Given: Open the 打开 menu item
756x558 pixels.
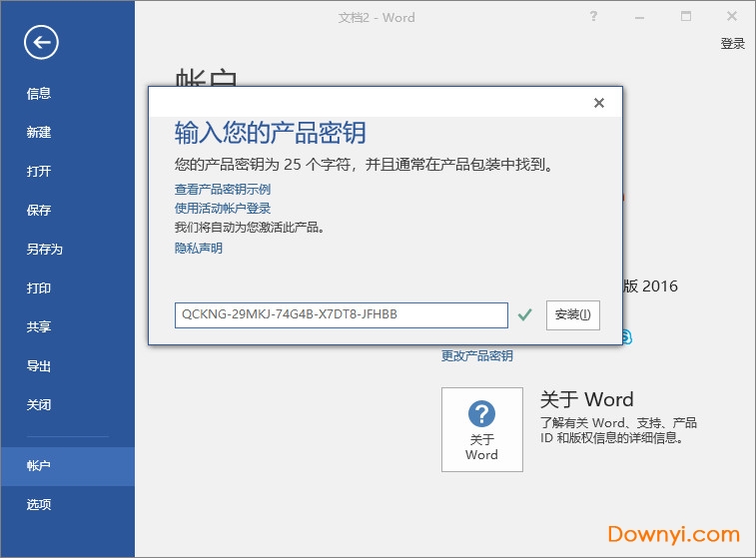Looking at the screenshot, I should (x=39, y=171).
